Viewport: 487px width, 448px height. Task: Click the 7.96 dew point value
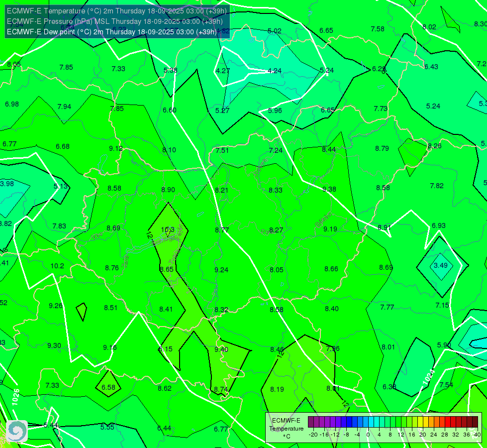coord(333,348)
